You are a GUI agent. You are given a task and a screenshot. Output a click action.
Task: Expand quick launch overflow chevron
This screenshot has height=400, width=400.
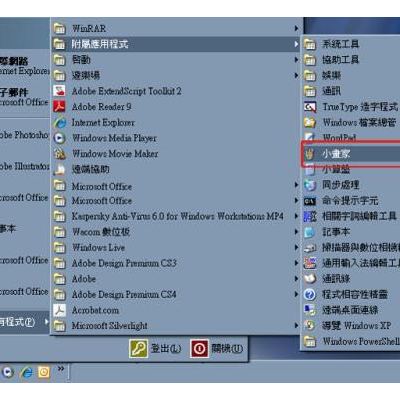coord(61,369)
